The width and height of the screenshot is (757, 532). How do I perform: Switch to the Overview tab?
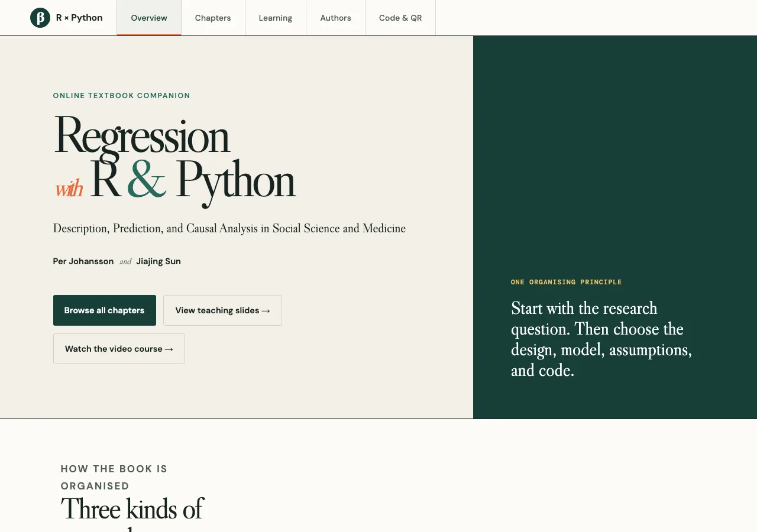click(149, 18)
